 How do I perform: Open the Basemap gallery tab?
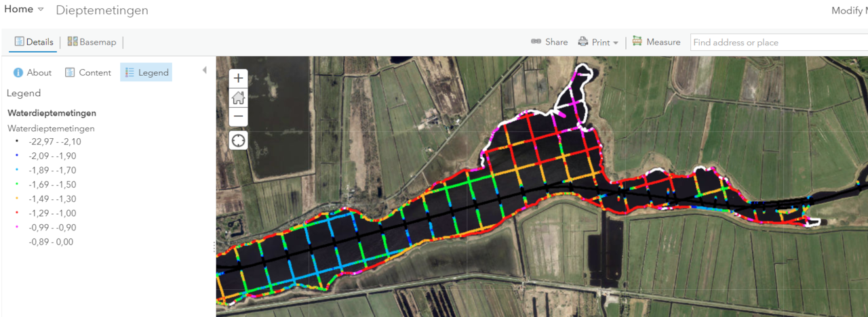pyautogui.click(x=92, y=42)
